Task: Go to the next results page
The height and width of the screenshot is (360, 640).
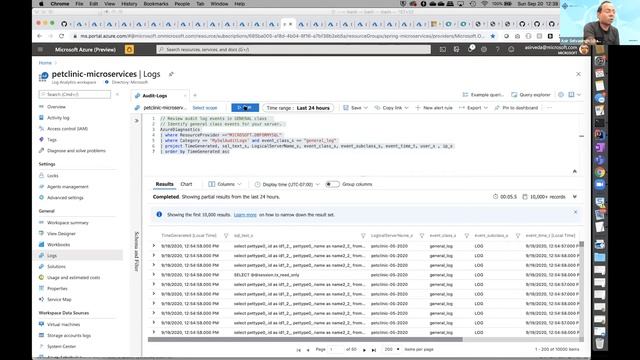Action: tap(364, 350)
